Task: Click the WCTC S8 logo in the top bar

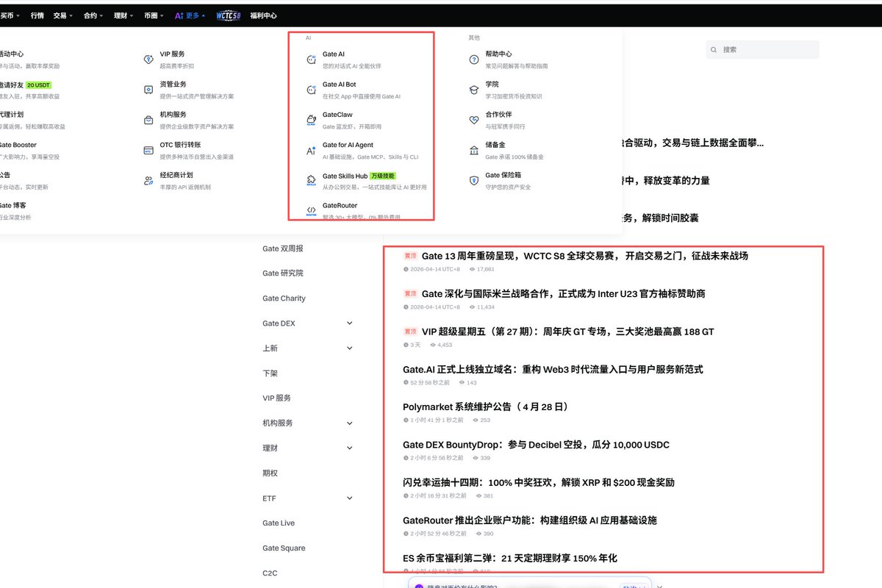Action: (229, 15)
